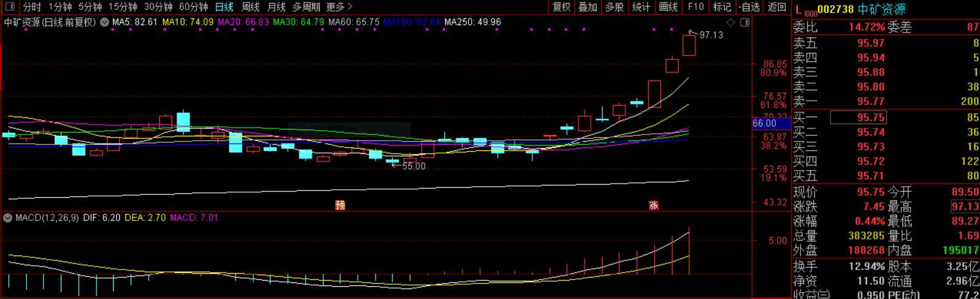
Task: Toggle 叠加 overlay comparison
Action: coord(588,7)
